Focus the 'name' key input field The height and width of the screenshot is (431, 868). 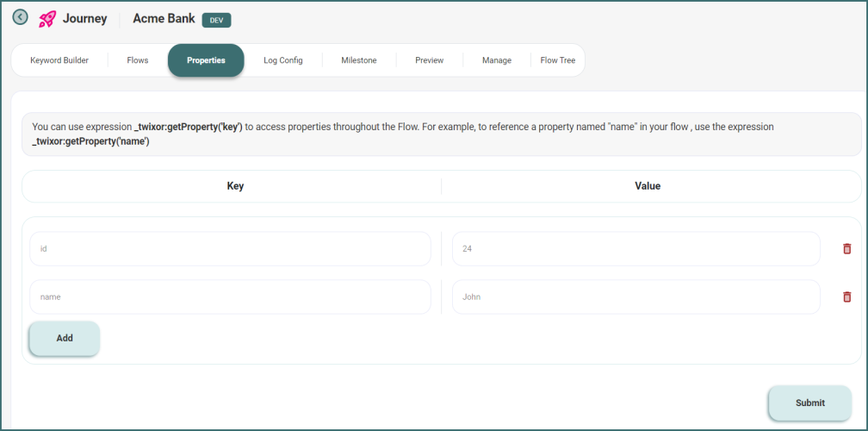[230, 297]
